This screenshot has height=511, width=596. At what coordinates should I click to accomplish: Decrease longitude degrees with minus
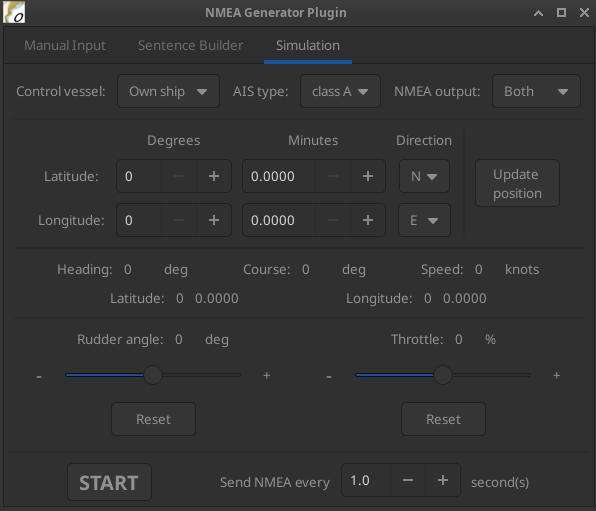tap(179, 220)
